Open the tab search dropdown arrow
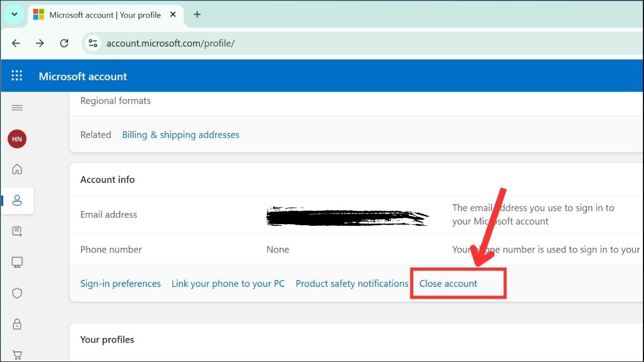Viewport: 644px width, 362px height. 14,14
